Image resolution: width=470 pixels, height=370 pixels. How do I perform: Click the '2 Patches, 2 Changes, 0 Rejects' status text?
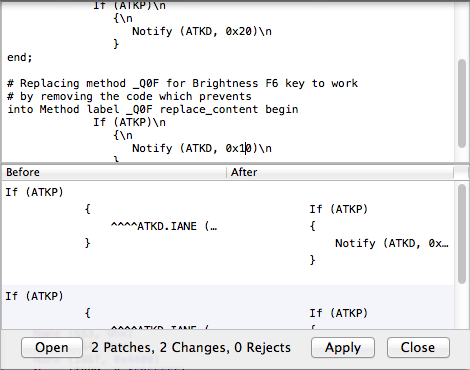tap(191, 348)
